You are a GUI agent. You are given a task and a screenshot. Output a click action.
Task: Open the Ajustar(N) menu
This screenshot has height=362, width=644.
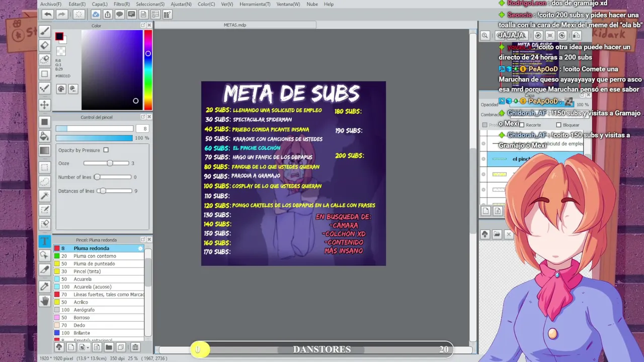coord(181,4)
